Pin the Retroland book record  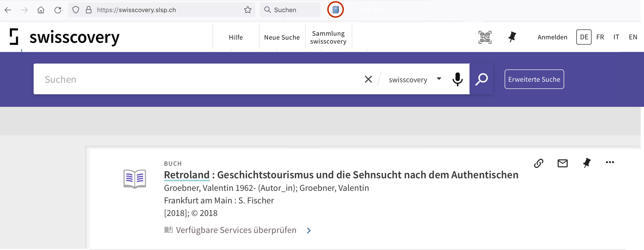[x=587, y=163]
